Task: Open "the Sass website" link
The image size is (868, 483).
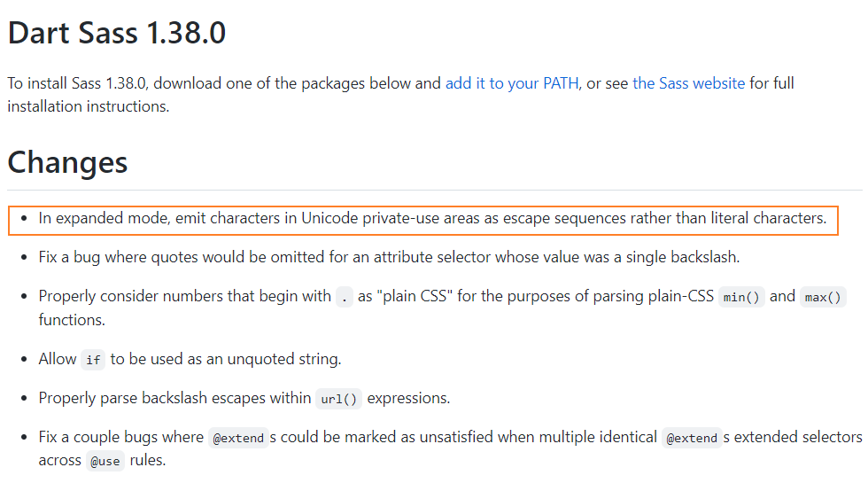Action: coord(688,83)
